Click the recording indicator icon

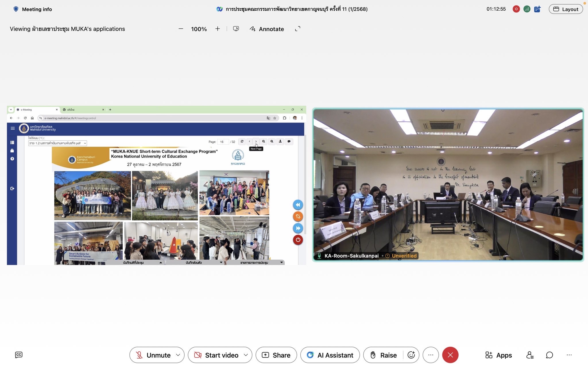tap(516, 9)
